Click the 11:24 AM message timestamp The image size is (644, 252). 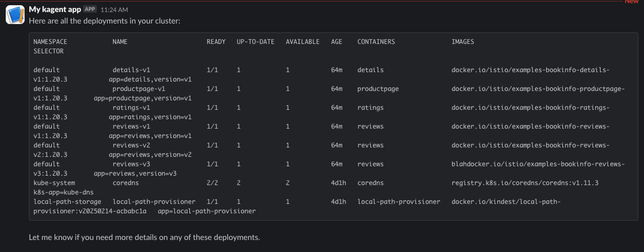click(114, 10)
